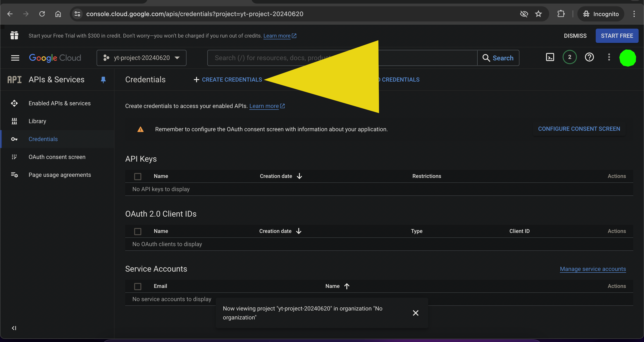644x342 pixels.
Task: Open notifications showing 2 items
Action: click(570, 57)
